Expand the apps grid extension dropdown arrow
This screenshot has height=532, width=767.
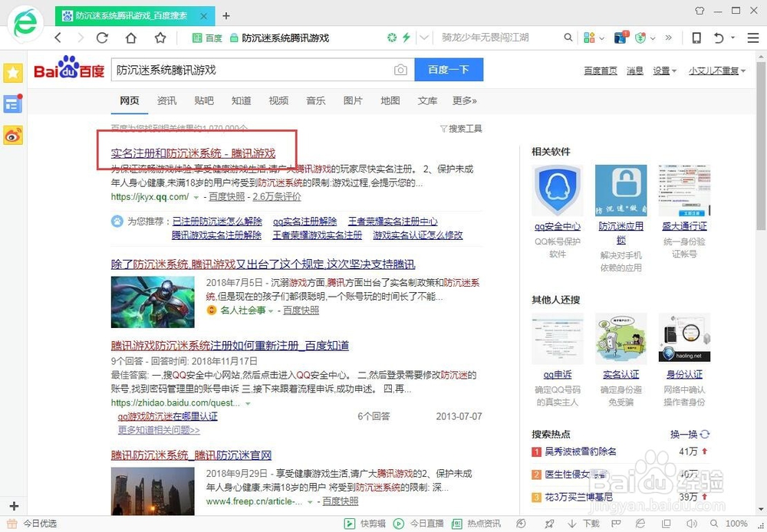click(601, 38)
